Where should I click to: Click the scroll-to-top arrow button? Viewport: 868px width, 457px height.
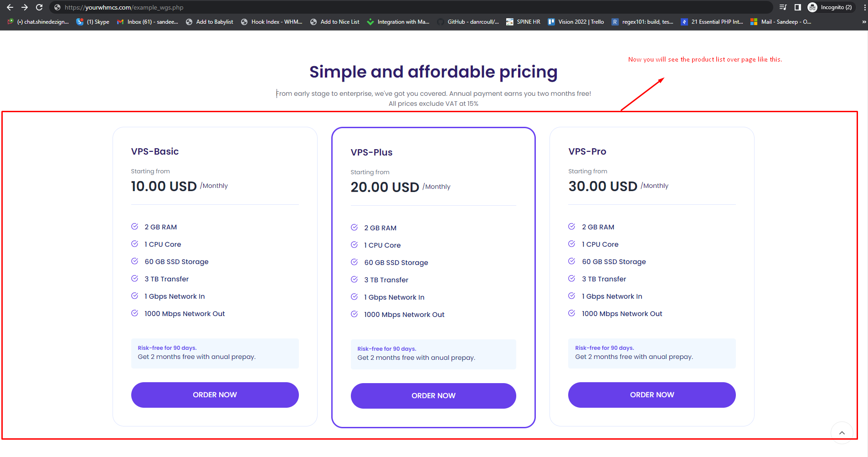click(x=842, y=433)
